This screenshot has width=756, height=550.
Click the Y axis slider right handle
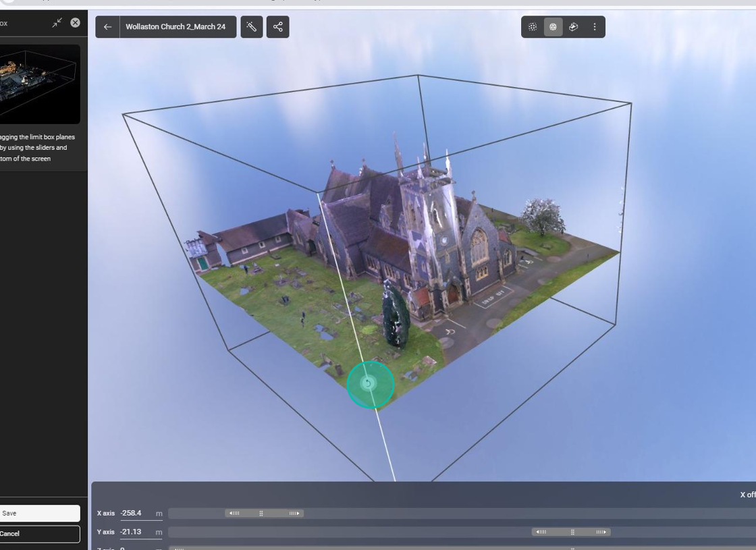click(x=601, y=532)
